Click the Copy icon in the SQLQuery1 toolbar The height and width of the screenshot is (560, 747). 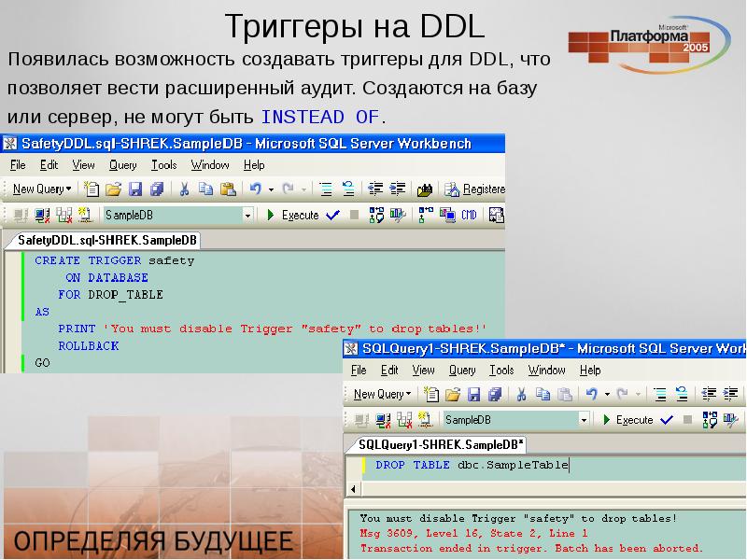(x=543, y=394)
